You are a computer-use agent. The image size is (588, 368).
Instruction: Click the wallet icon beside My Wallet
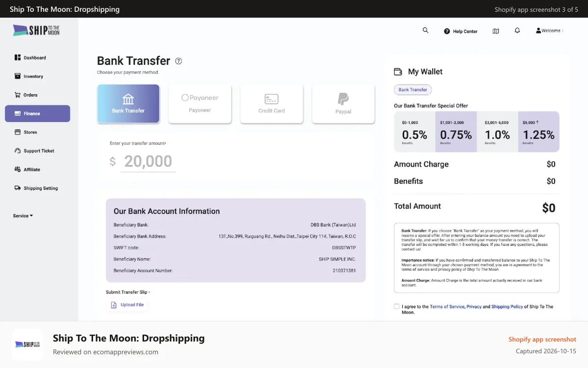coord(398,72)
